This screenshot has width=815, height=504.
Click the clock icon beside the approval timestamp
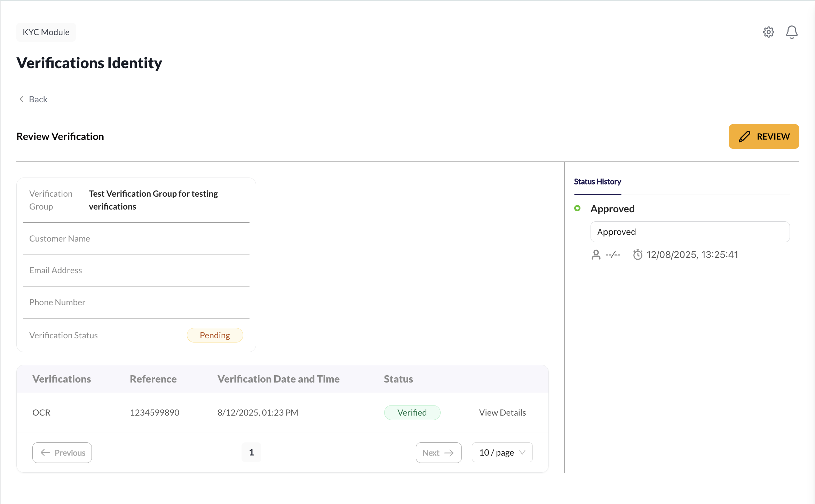pos(638,254)
